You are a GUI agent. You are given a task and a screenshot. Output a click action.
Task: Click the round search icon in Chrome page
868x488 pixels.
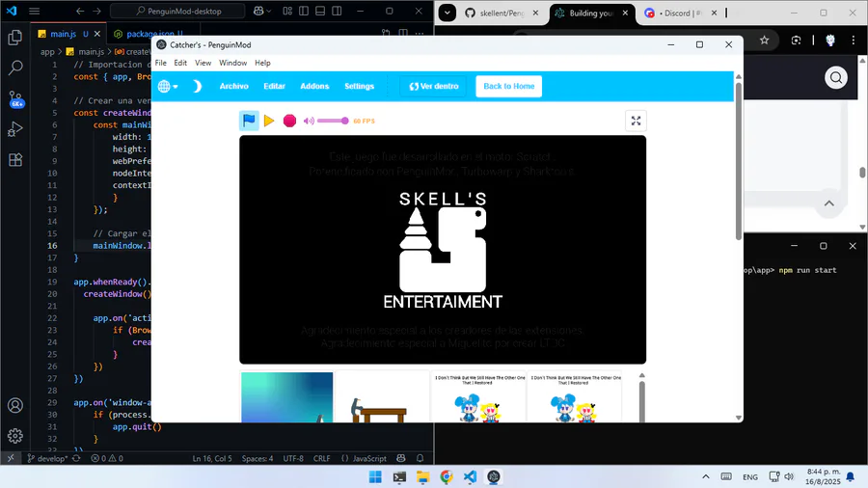coord(836,77)
